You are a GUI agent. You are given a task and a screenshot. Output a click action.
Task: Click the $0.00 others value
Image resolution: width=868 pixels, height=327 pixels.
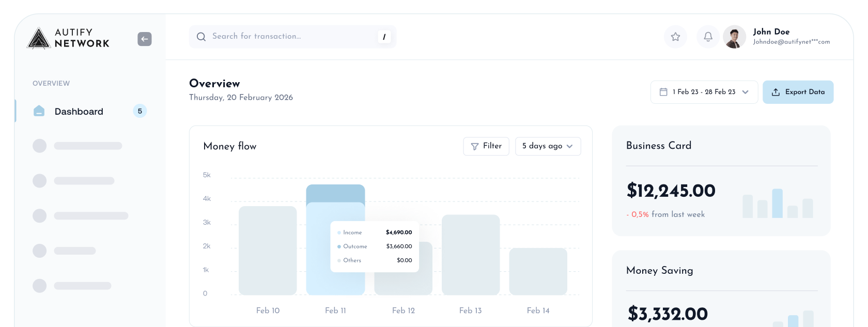click(x=404, y=260)
